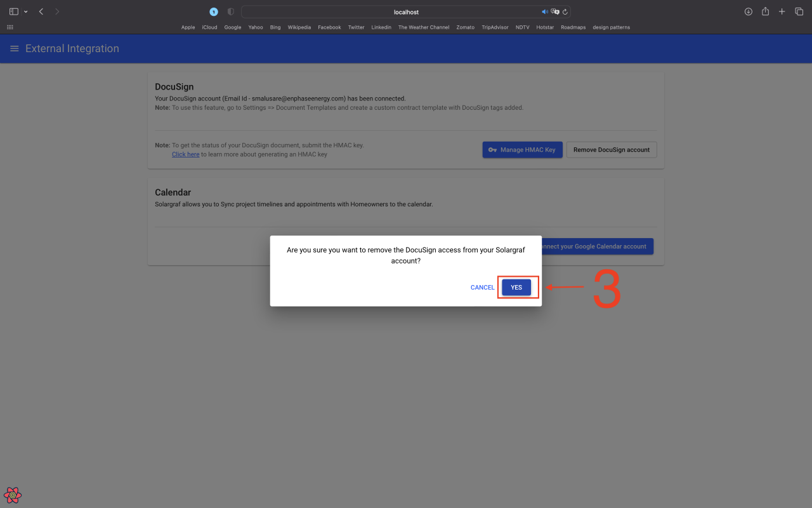Image resolution: width=812 pixels, height=508 pixels.
Task: Toggle the Safari sidebar
Action: tap(13, 11)
